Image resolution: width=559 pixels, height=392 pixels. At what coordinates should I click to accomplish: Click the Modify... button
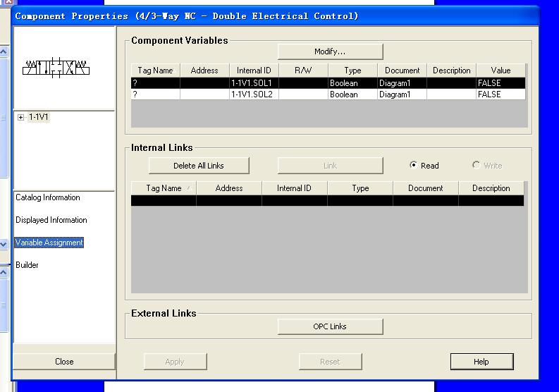click(330, 51)
